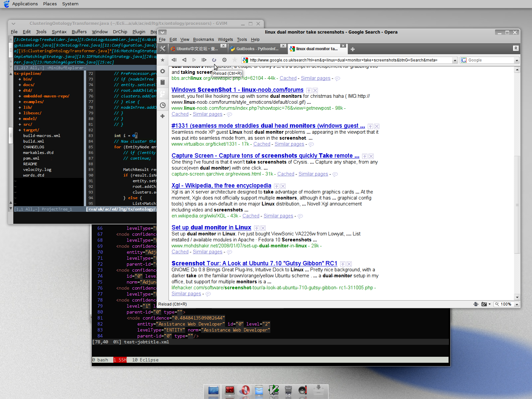Open the Capture Screen qarchive result link

(x=265, y=156)
